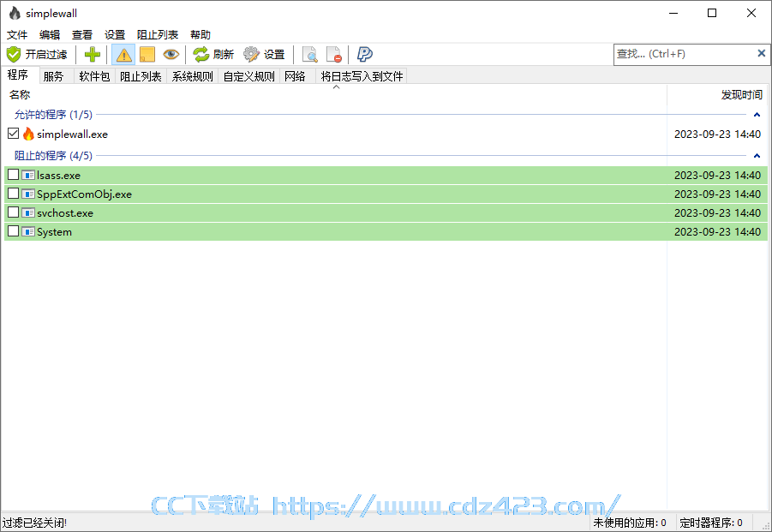
Task: Select the SppExtComObj.exe row name
Action: pos(84,194)
